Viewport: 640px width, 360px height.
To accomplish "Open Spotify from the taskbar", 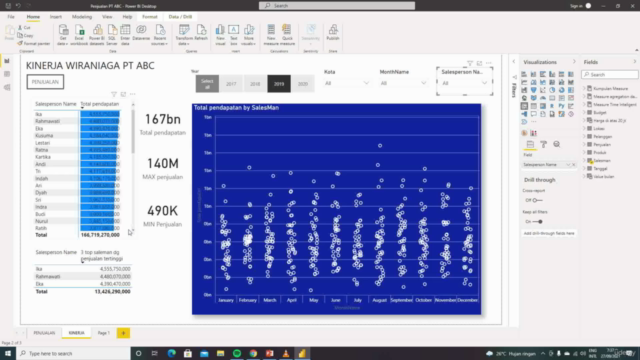I will coord(237,353).
